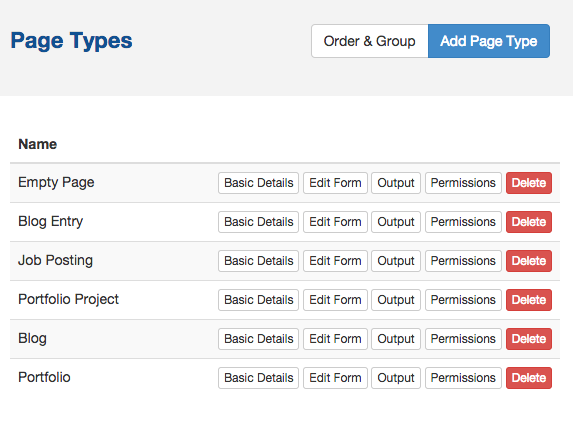Viewport: 573px width, 431px height.
Task: Open Basic Details for Blog
Action: click(258, 339)
